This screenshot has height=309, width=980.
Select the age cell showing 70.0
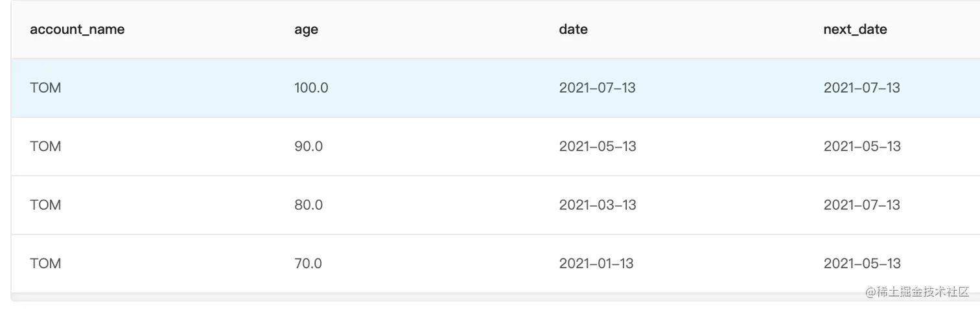click(x=308, y=264)
